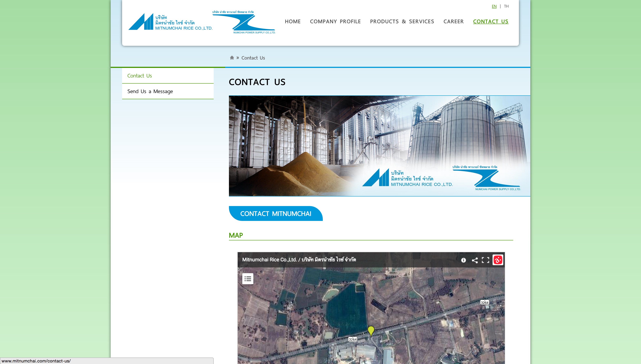
Task: Click the Contact Us breadcrumb text
Action: pos(253,58)
